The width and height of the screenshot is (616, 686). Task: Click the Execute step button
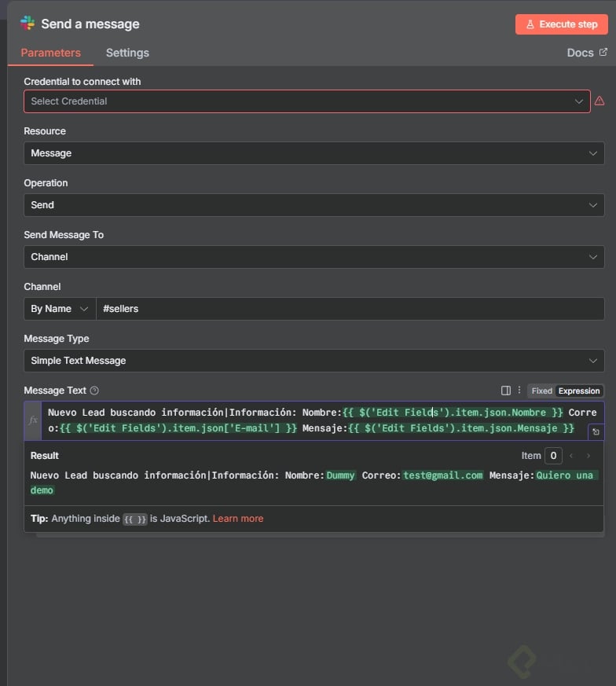pos(561,24)
